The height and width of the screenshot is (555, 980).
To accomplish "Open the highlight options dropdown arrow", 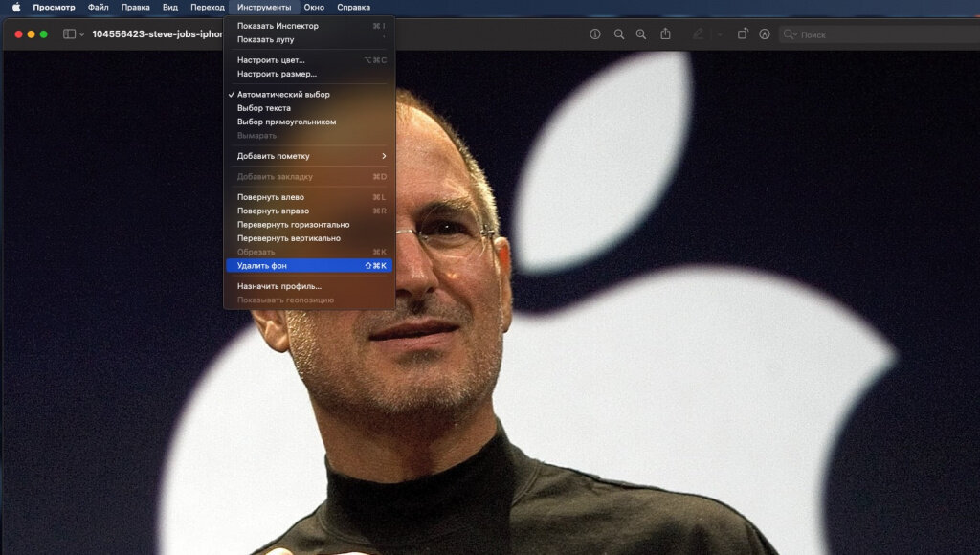I will 720,35.
